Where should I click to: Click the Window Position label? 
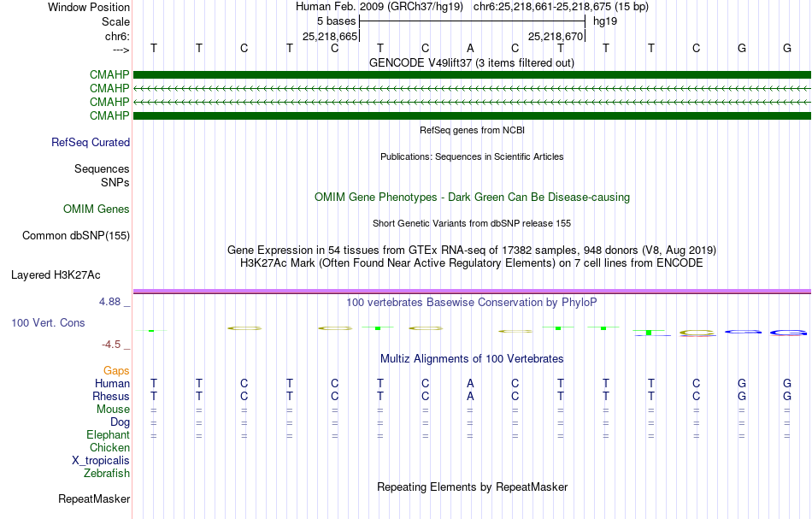point(89,7)
